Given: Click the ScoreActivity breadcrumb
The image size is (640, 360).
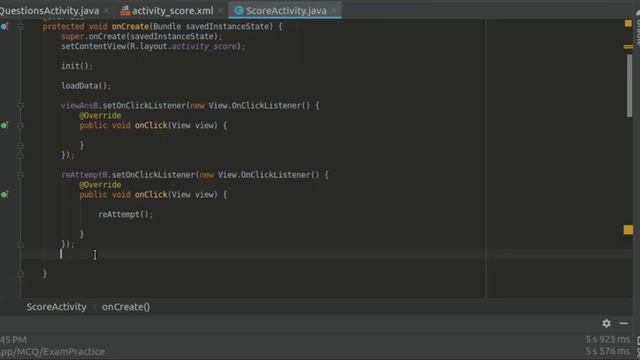Looking at the screenshot, I should (56, 307).
